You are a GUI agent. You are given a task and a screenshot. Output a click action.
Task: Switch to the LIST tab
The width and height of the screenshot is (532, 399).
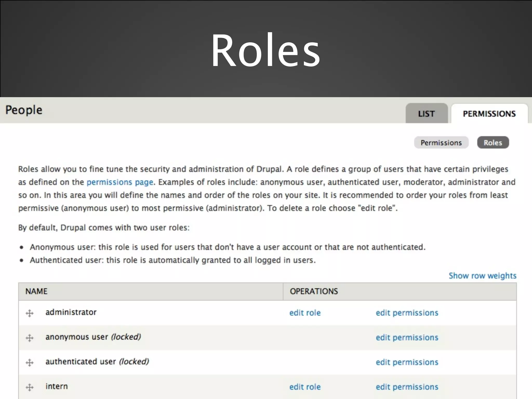(x=427, y=113)
